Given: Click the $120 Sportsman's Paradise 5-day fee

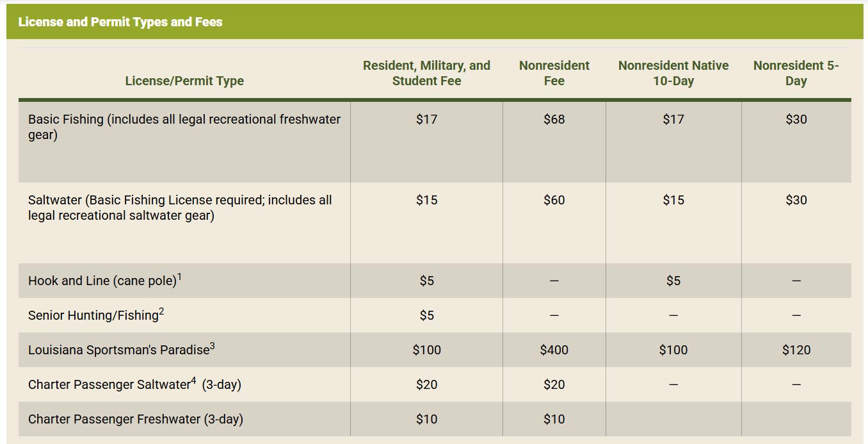Looking at the screenshot, I should [x=796, y=350].
